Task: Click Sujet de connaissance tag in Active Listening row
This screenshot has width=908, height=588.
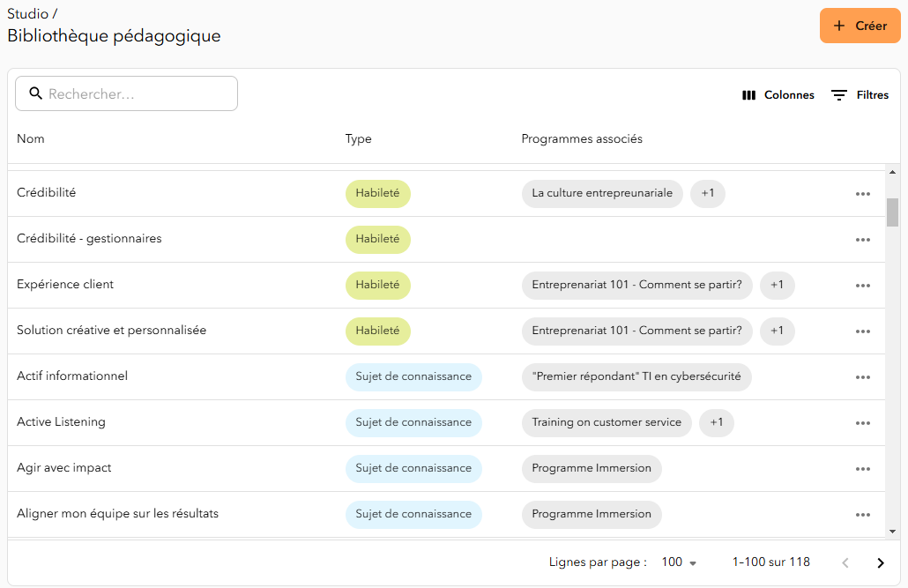Action: pyautogui.click(x=413, y=421)
